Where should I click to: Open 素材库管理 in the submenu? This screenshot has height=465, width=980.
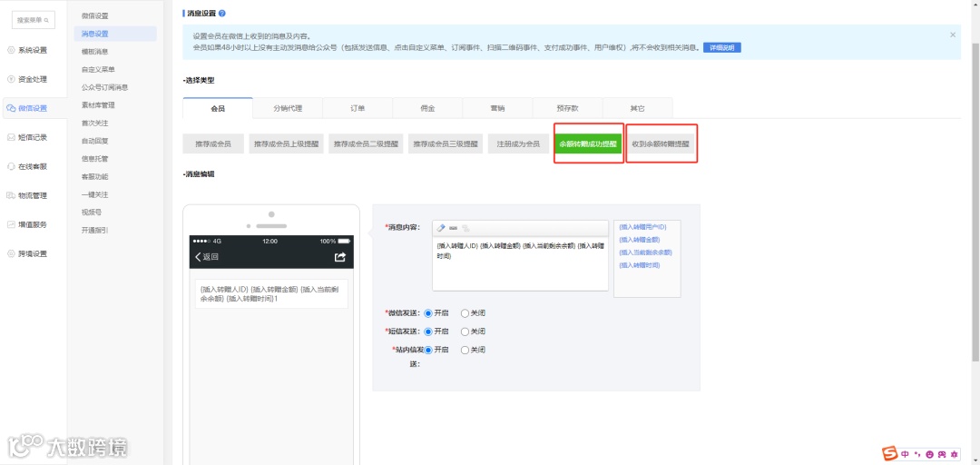[x=98, y=105]
